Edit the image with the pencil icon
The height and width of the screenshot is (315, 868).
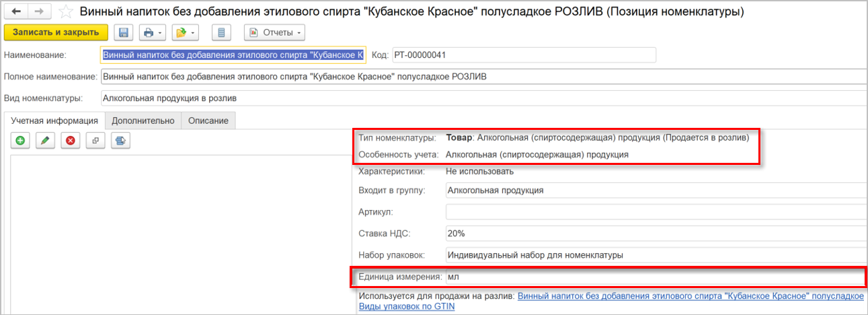pyautogui.click(x=45, y=141)
